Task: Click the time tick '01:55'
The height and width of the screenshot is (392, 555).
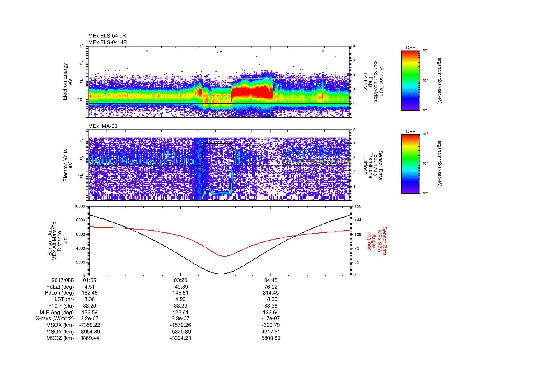Action: coord(89,280)
